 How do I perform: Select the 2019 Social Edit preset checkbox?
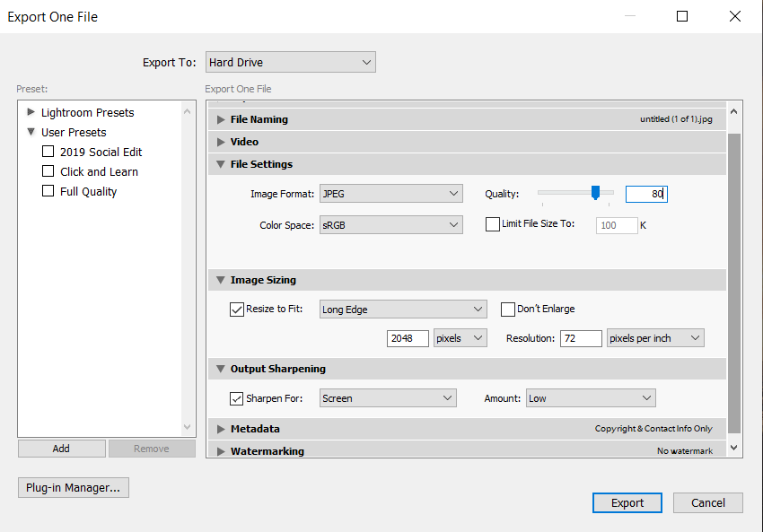click(48, 152)
